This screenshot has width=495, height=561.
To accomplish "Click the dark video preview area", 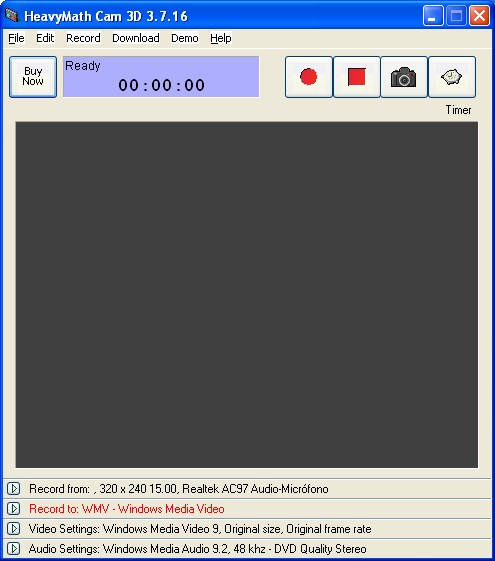I will tap(247, 294).
